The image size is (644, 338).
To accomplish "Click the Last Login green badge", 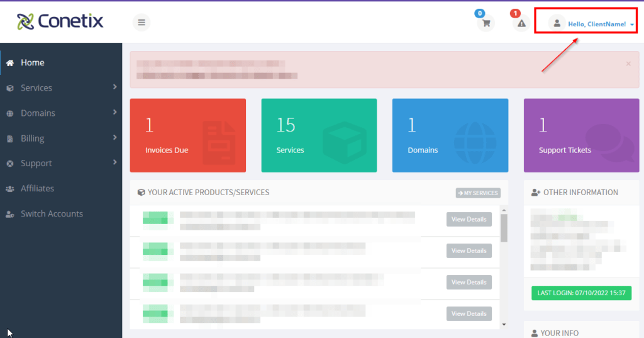I will pos(582,293).
